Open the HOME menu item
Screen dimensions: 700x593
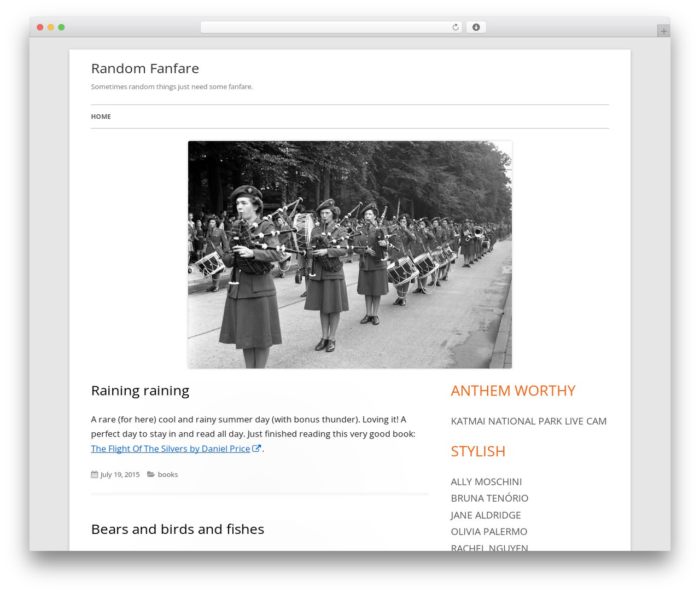tap(101, 117)
